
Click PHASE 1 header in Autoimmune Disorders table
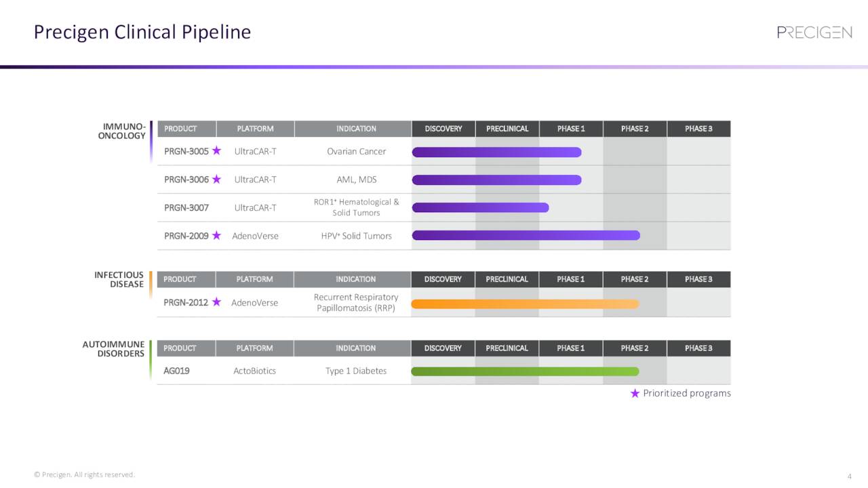coord(570,348)
